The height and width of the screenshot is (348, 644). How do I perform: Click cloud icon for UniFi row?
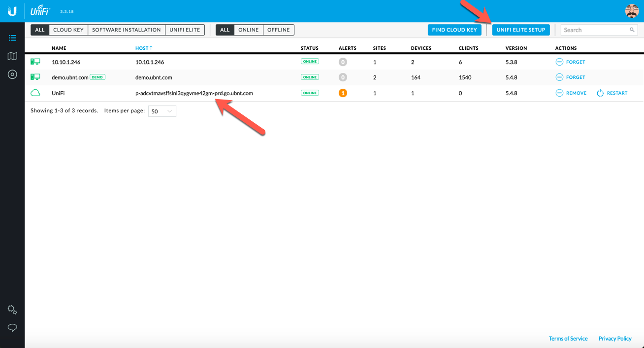pyautogui.click(x=35, y=93)
